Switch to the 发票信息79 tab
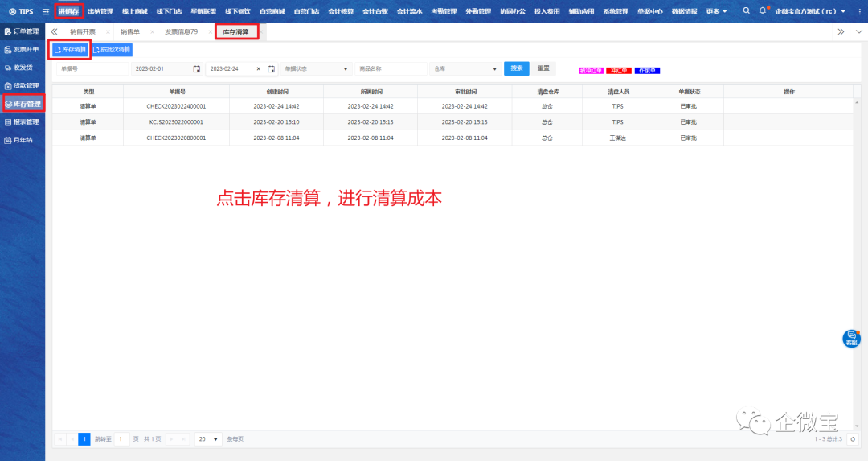Viewport: 868px width, 461px height. [x=182, y=31]
